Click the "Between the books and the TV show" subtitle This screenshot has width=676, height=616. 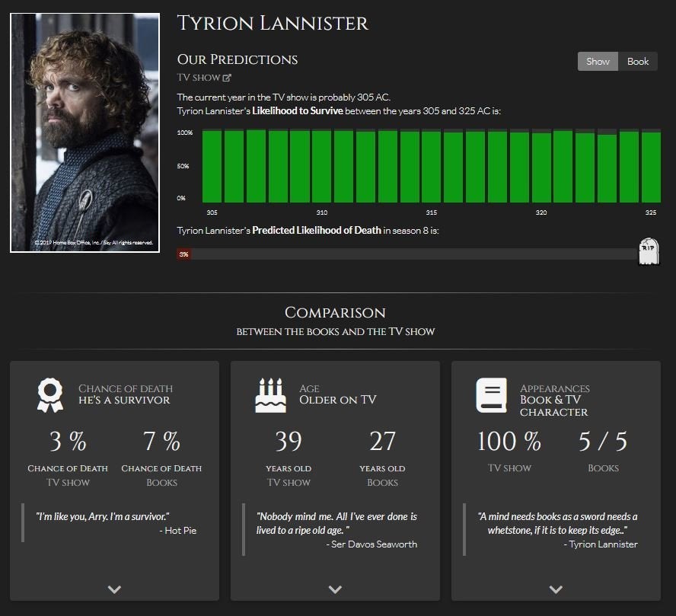click(336, 331)
